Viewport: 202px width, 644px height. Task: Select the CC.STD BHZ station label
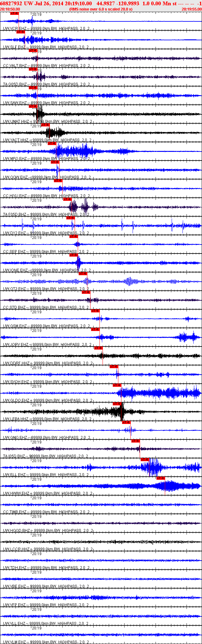click(14, 307)
